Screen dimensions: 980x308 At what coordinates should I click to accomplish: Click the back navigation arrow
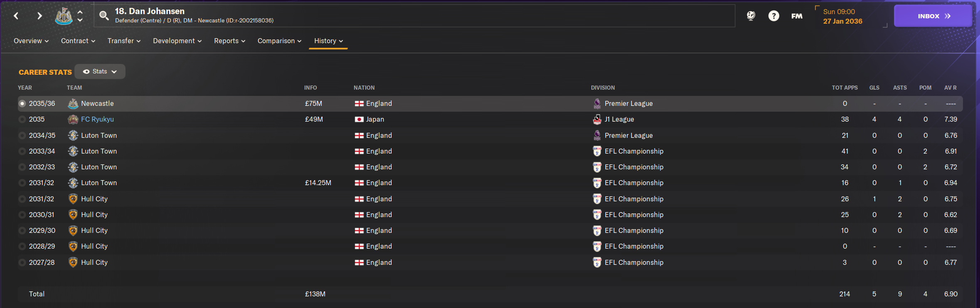tap(16, 16)
